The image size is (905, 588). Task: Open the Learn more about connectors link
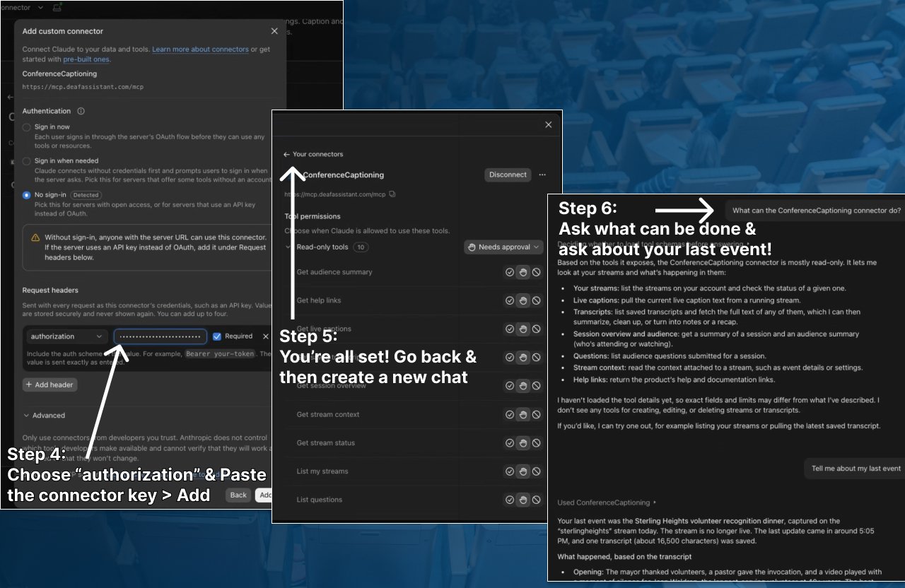point(200,49)
